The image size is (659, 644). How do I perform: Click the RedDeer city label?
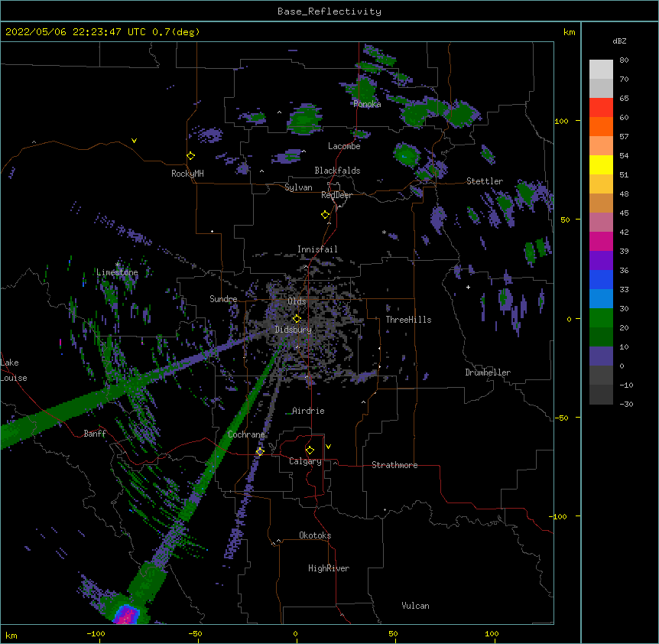(336, 195)
